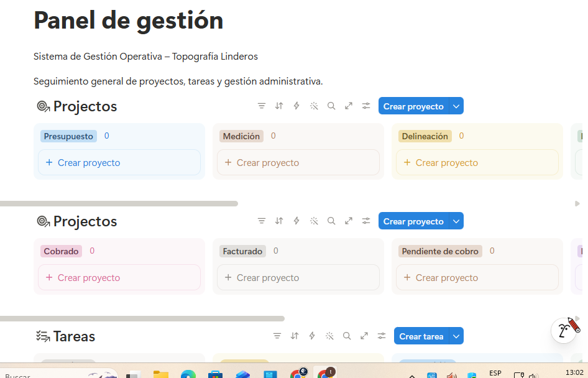Click target icon beside Projectos title above Presupuesto
This screenshot has width=588, height=378.
pyautogui.click(x=43, y=106)
